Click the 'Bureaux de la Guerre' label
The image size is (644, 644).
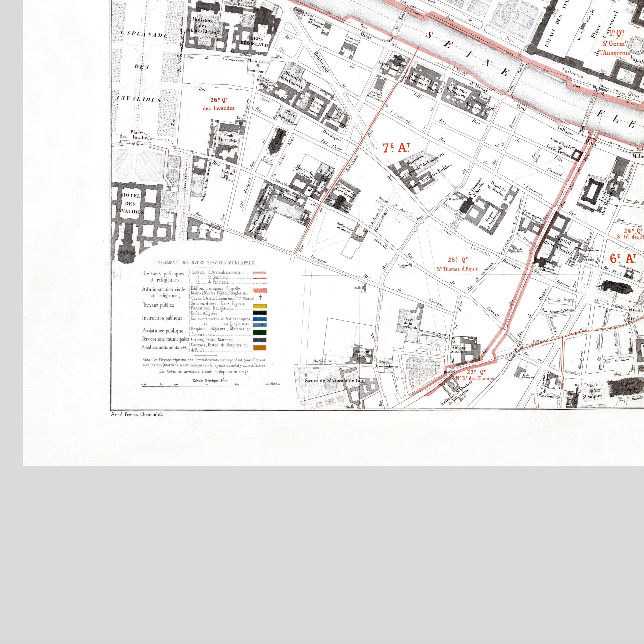(317, 107)
